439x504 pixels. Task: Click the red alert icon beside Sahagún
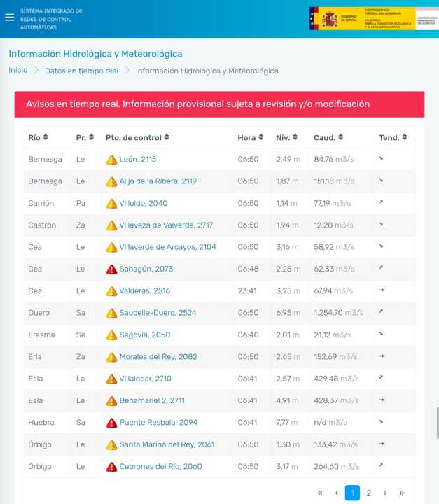tap(111, 269)
